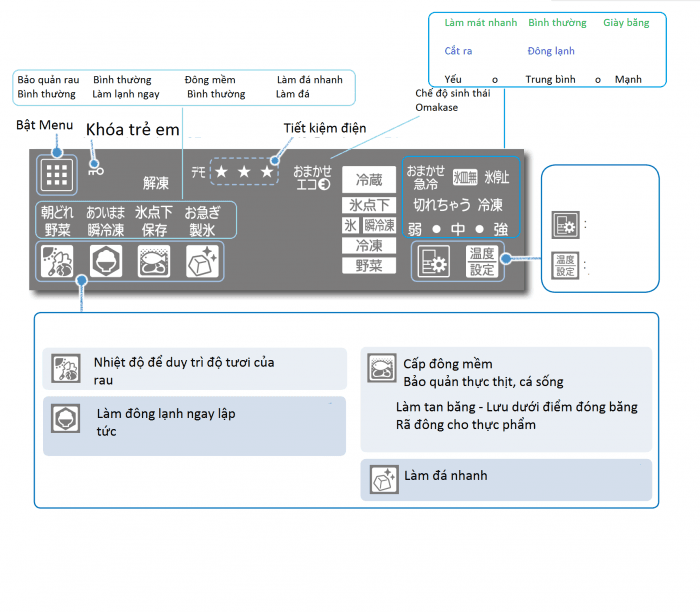This screenshot has width=700, height=612.
Task: Select the small 氷 ice button
Action: [350, 225]
